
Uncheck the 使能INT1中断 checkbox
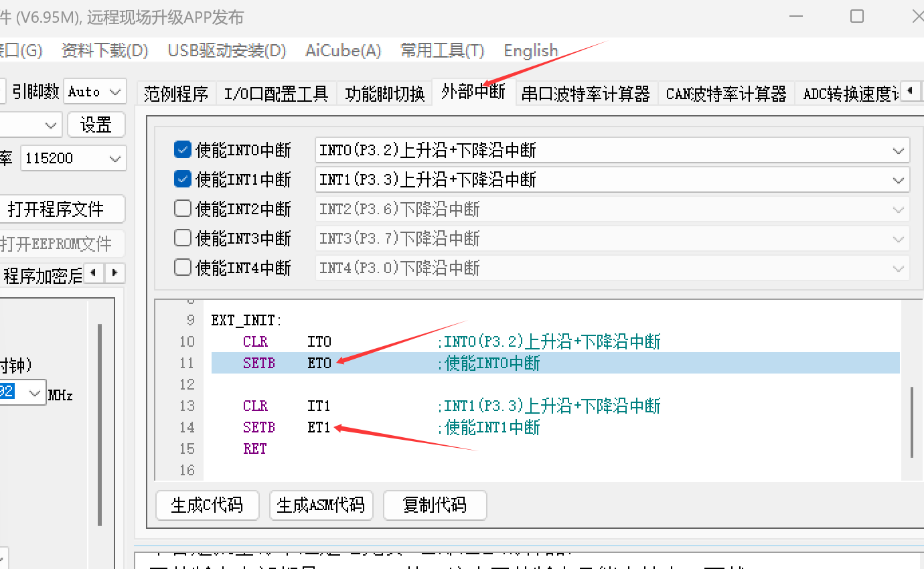click(183, 179)
